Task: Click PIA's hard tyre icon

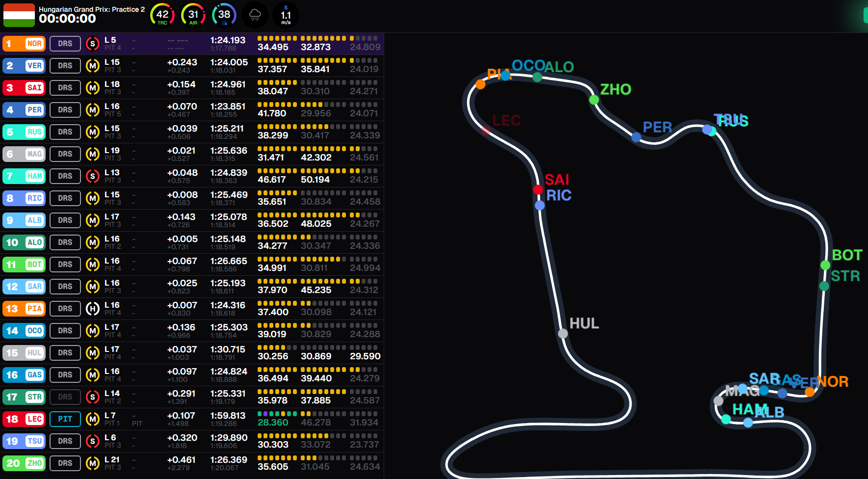Action: (x=93, y=309)
